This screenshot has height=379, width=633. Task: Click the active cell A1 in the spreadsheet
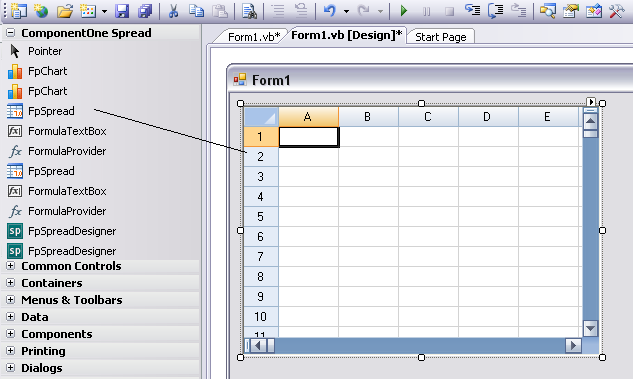(309, 137)
